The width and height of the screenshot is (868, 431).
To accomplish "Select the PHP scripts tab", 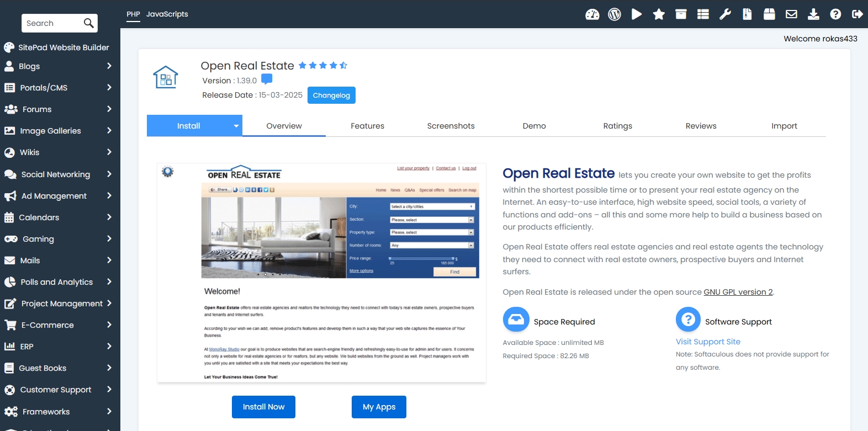I will [x=133, y=14].
